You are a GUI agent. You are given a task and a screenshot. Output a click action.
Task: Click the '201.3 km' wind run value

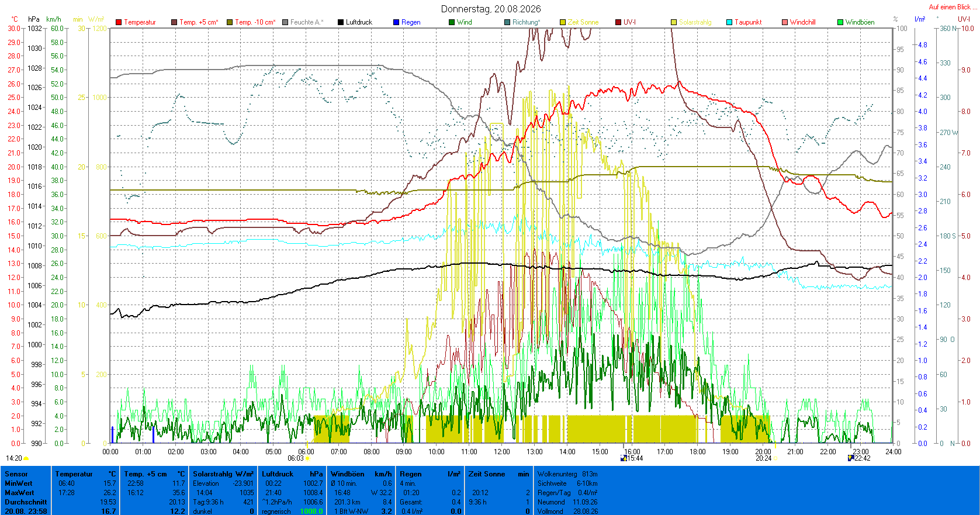pyautogui.click(x=347, y=502)
